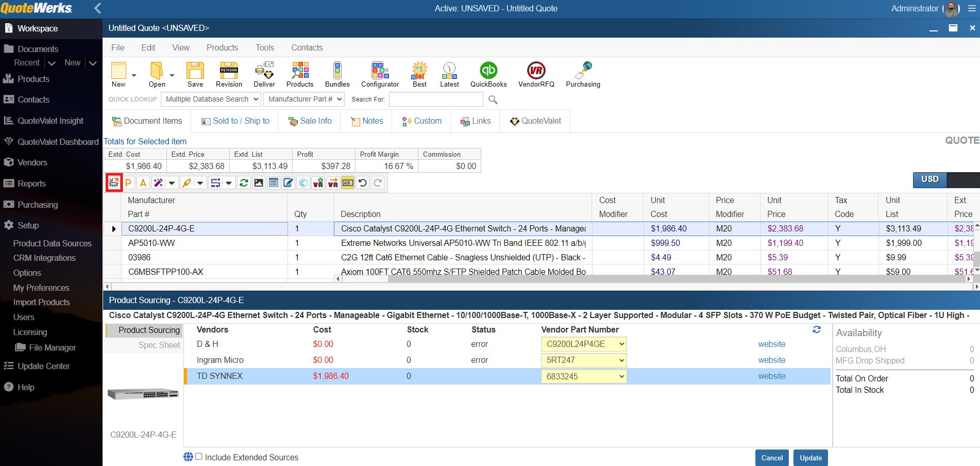Image resolution: width=980 pixels, height=466 pixels.
Task: Click the green refresh icon in line toolbar
Action: click(x=244, y=183)
